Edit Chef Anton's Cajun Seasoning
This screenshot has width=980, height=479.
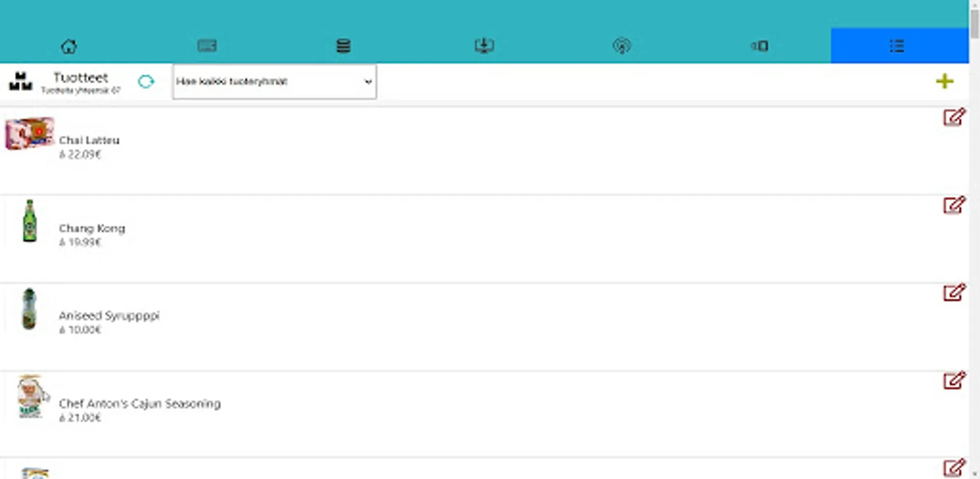(x=954, y=382)
